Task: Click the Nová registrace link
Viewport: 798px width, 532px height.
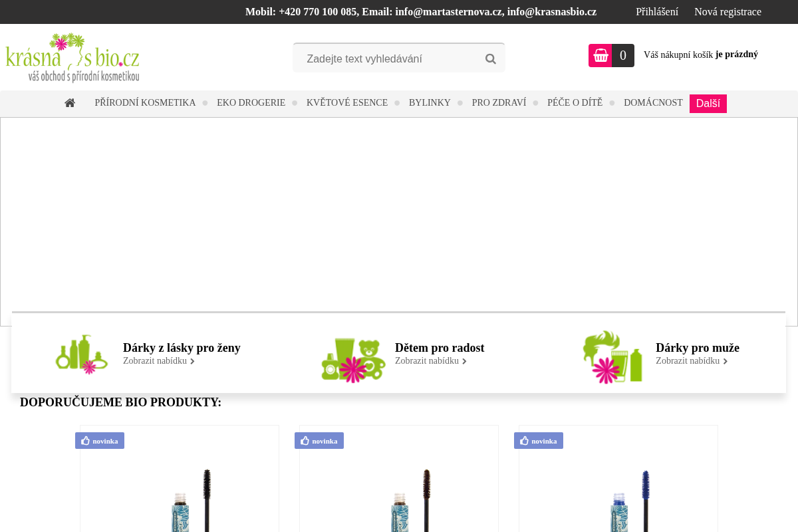Action: pyautogui.click(x=728, y=12)
